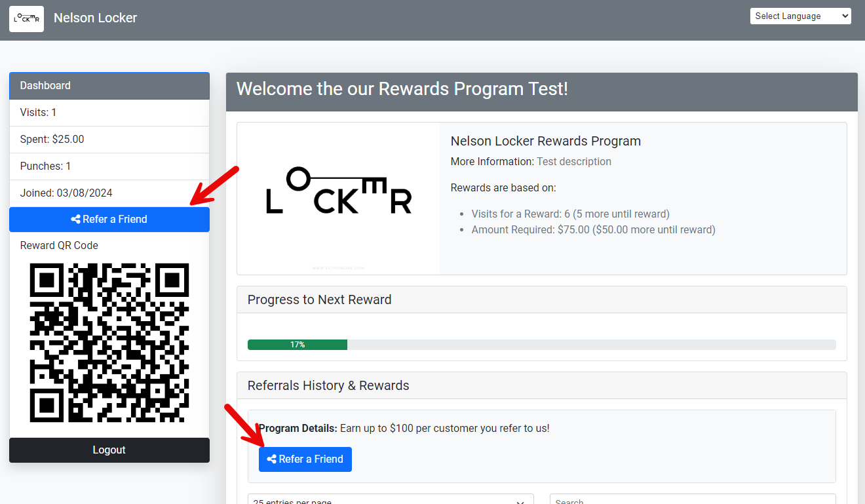Image resolution: width=865 pixels, height=504 pixels.
Task: Click the Punches: 1 sidebar entry
Action: pos(109,166)
